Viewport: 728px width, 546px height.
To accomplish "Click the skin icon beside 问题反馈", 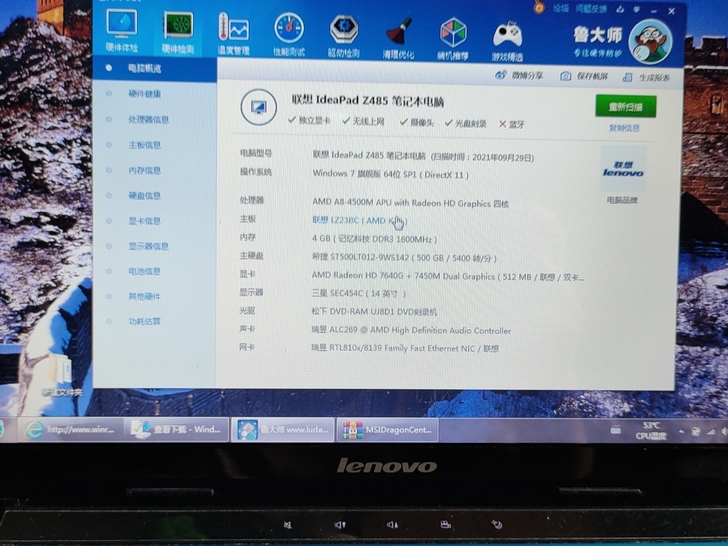I will 621,9.
